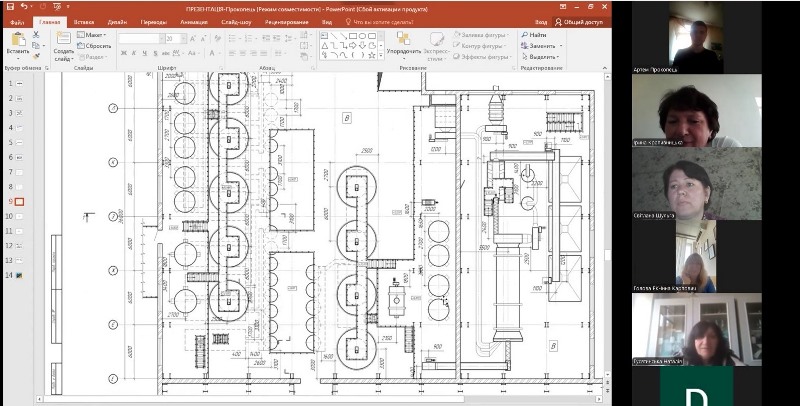Switch to the Переходы tab
The image size is (800, 406).
tap(154, 22)
